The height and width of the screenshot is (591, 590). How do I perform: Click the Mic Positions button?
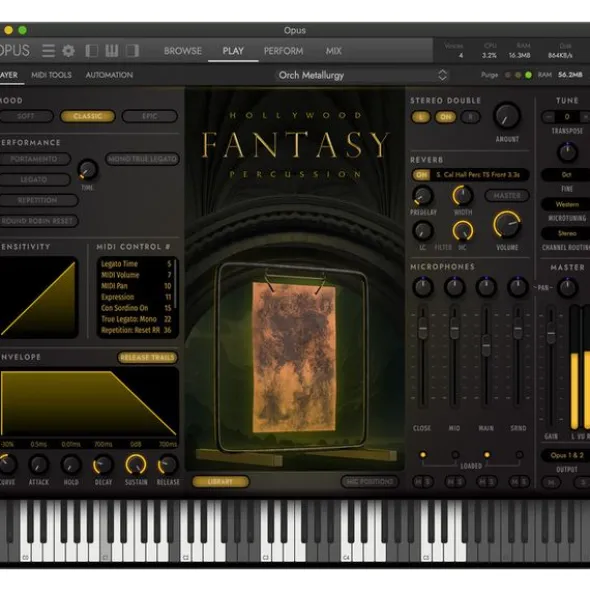[x=369, y=481]
